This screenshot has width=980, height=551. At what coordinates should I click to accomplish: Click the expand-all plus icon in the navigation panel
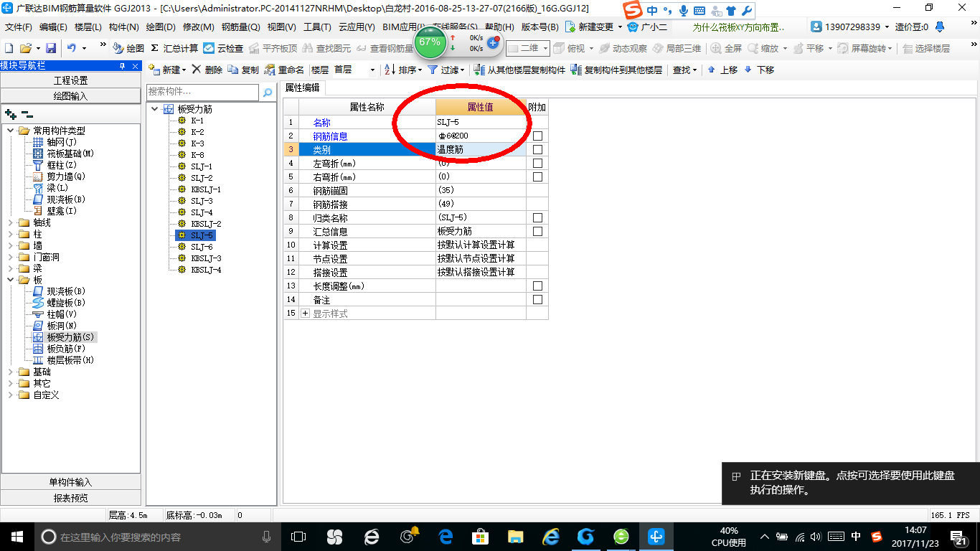(x=10, y=113)
